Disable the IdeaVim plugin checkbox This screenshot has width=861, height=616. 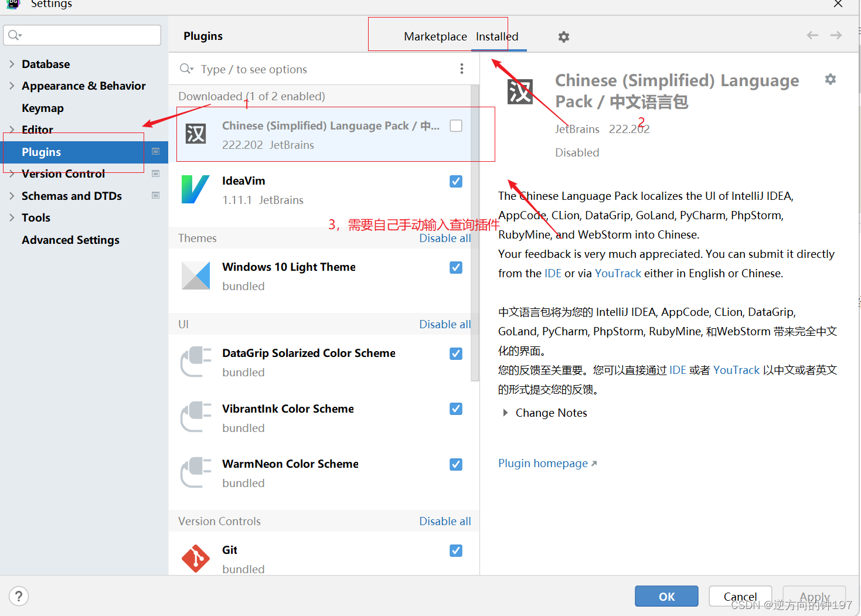[456, 181]
